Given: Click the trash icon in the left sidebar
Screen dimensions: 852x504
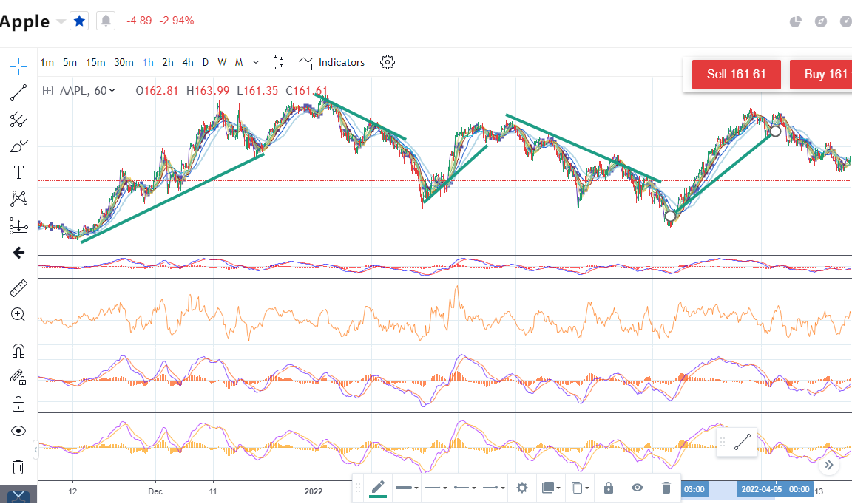Looking at the screenshot, I should [18, 467].
